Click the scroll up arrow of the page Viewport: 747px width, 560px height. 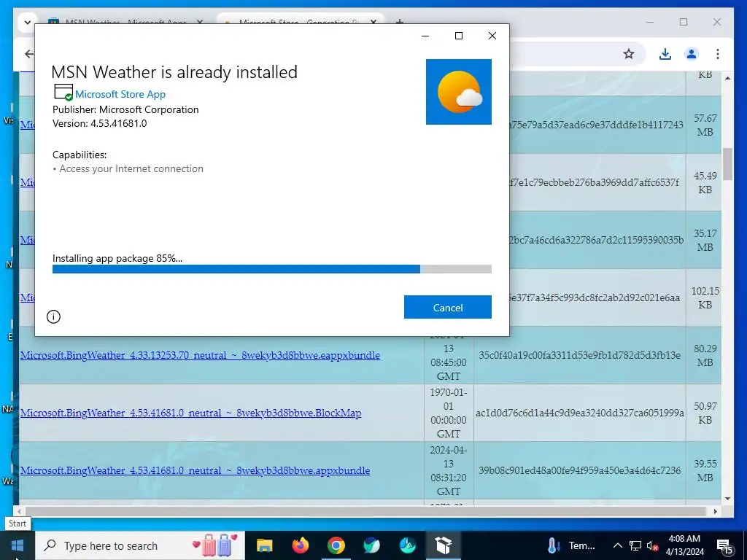pyautogui.click(x=727, y=77)
